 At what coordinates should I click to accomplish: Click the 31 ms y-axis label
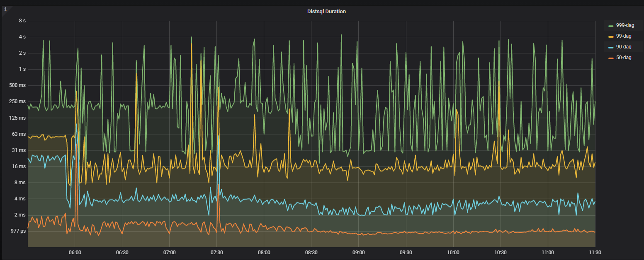(x=19, y=150)
